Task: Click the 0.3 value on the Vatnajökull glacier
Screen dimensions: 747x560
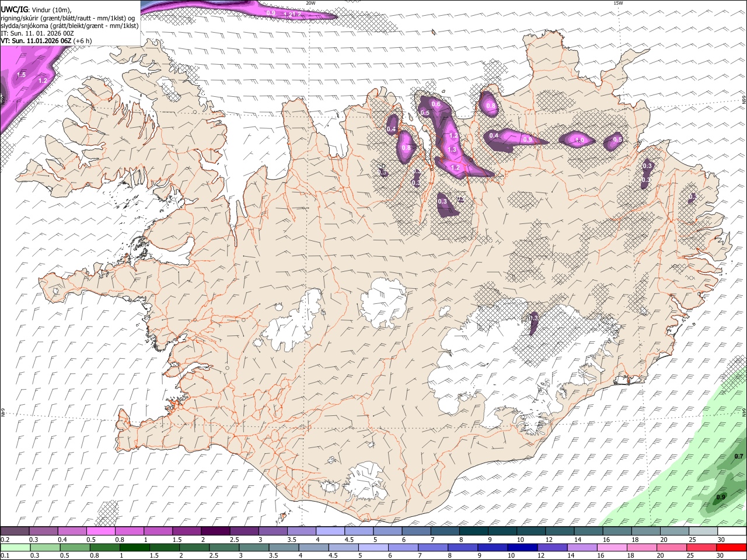Action: [x=533, y=317]
